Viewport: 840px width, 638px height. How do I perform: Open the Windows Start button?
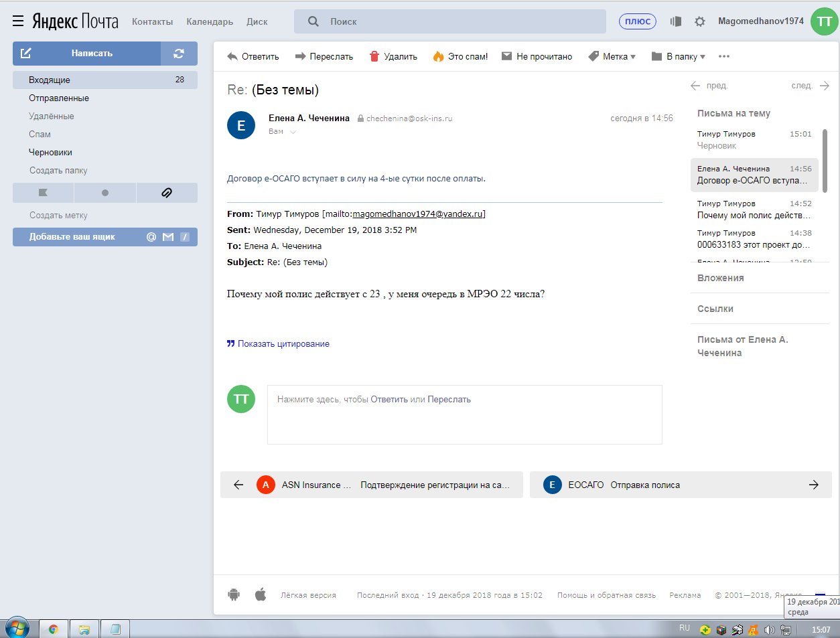(17, 629)
